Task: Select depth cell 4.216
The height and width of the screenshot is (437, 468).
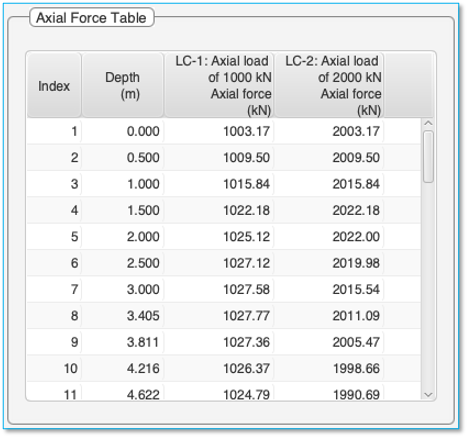Action: (123, 369)
